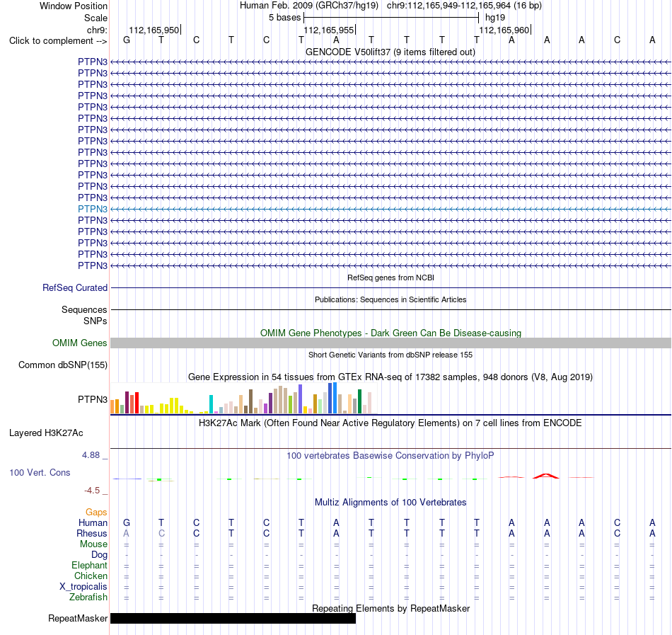
Task: Open the 'GENCODE V50lift37 (9 items filtered out)' track title
Action: tap(390, 52)
